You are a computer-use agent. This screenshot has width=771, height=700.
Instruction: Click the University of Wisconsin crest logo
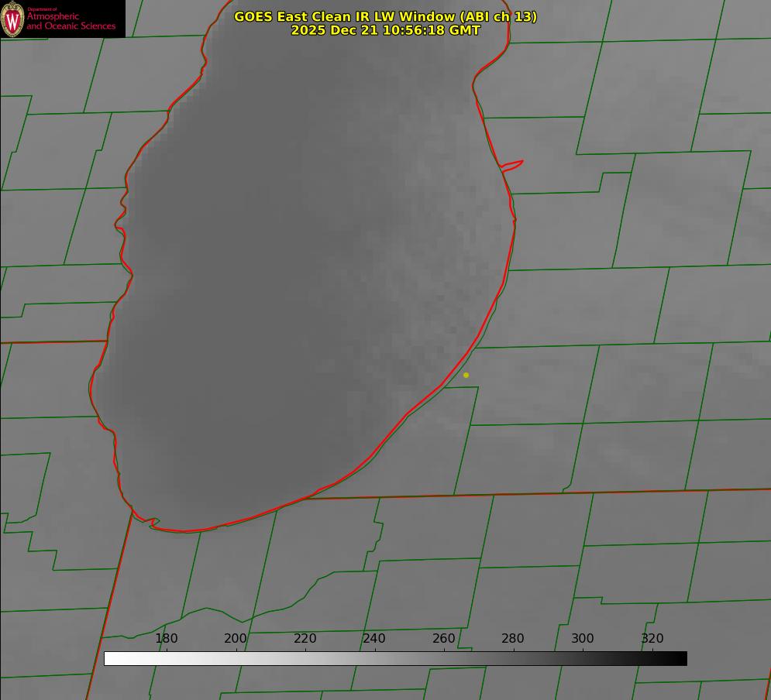[x=12, y=19]
